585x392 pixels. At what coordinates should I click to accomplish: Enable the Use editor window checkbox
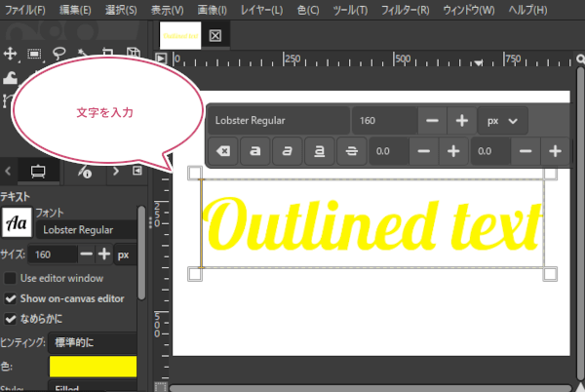tap(11, 279)
